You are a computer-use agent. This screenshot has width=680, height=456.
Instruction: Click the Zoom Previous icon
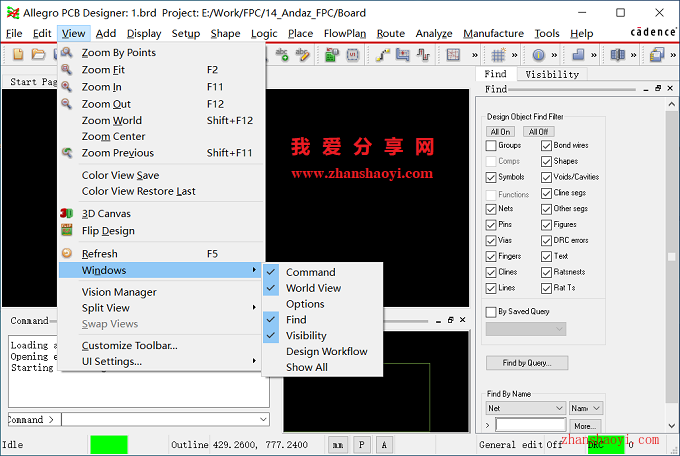click(x=67, y=152)
